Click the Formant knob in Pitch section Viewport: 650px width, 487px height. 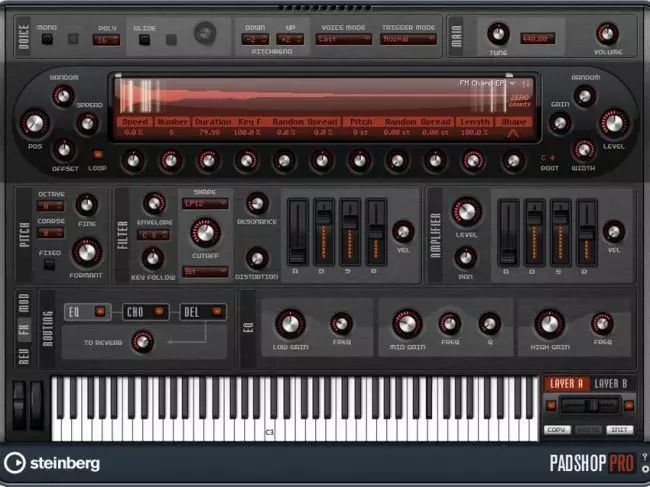coord(87,250)
